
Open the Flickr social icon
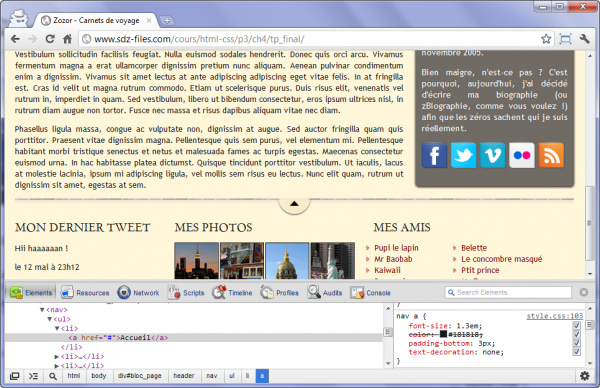click(522, 155)
